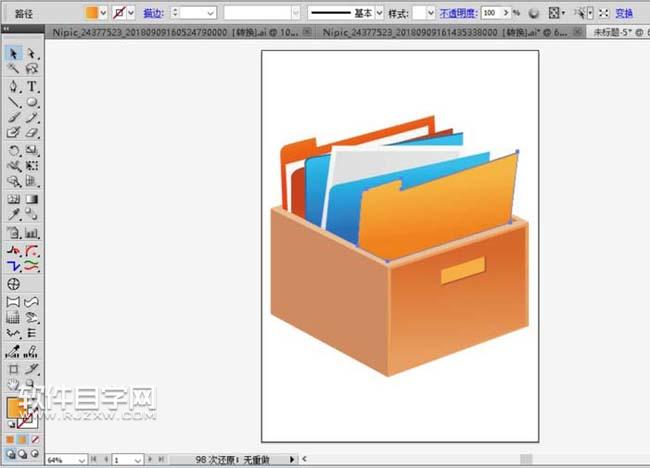This screenshot has height=468, width=650.
Task: Pick the Eraser tool
Action: [32, 133]
